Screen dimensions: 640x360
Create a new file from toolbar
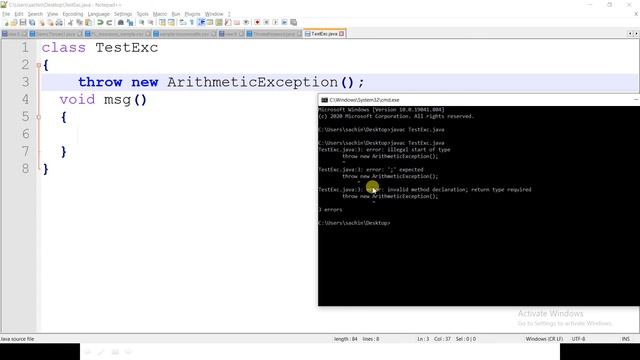pos(6,22)
